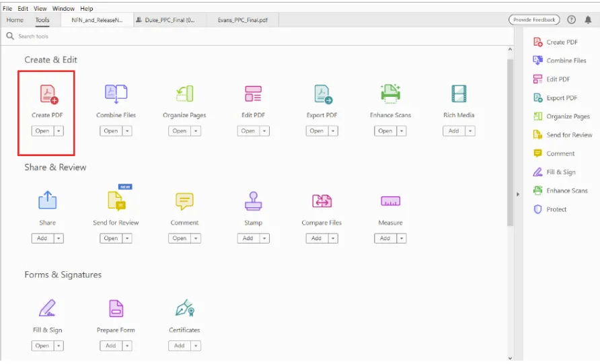Open Send for Review in right sidebar
This screenshot has width=600, height=364.
click(563, 135)
